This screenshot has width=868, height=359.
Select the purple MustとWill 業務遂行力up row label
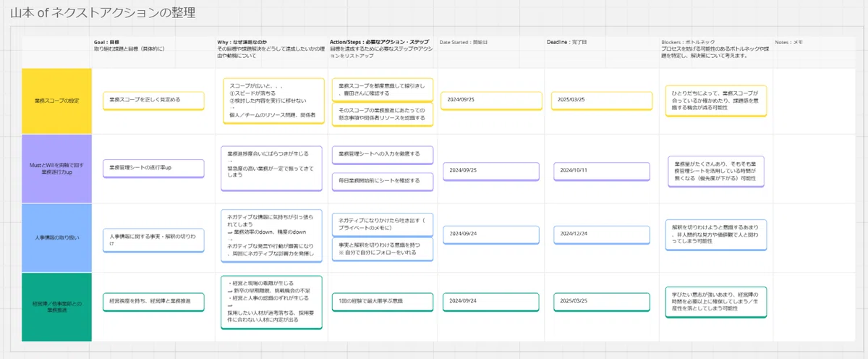pos(57,169)
